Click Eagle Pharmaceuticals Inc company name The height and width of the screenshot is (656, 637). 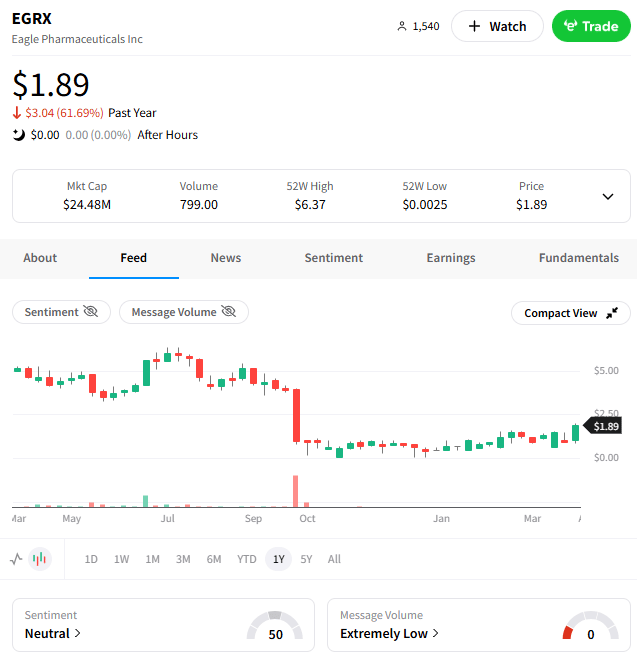(x=77, y=39)
